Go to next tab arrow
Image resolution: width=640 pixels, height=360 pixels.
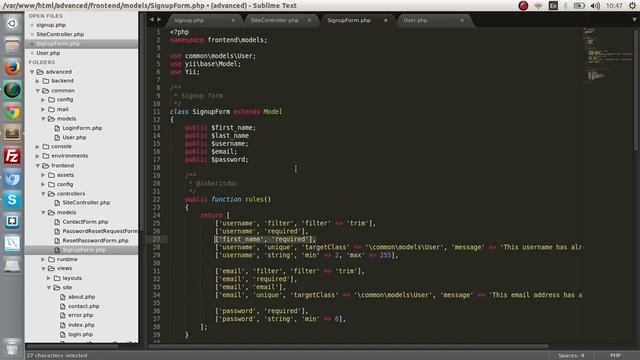[x=159, y=20]
